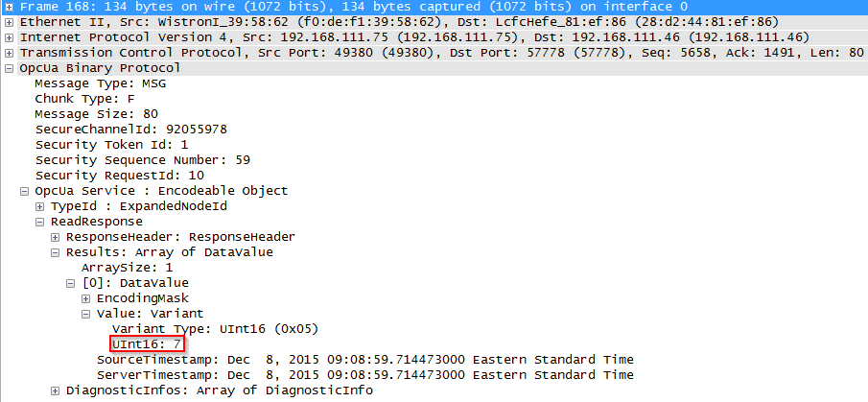Expand the EncodingMask node
Image resolution: width=868 pixels, height=402 pixels.
tap(85, 298)
